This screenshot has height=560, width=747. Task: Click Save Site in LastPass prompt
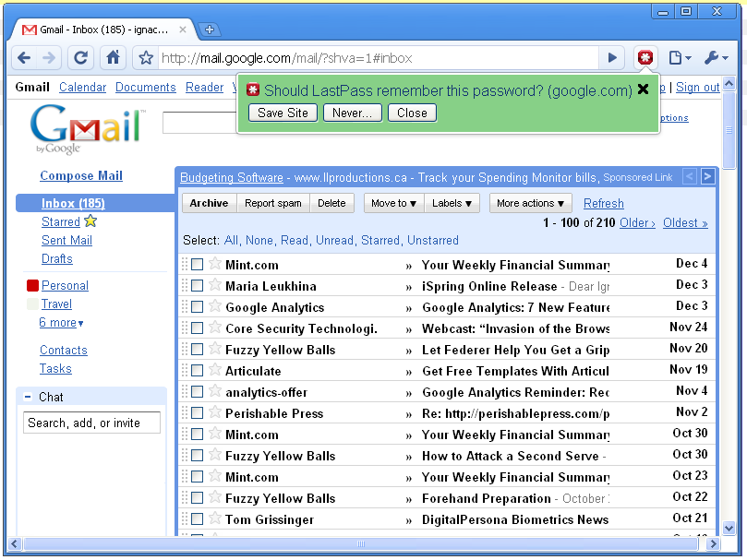coord(283,113)
